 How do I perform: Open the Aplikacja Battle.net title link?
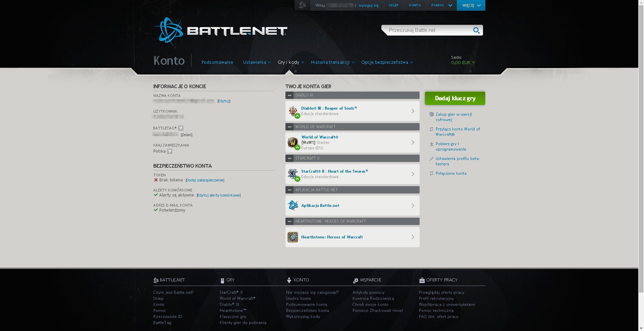click(x=320, y=206)
